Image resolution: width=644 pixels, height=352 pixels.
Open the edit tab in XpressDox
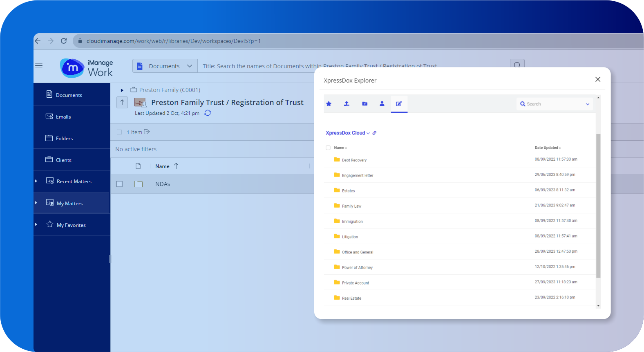coord(399,104)
